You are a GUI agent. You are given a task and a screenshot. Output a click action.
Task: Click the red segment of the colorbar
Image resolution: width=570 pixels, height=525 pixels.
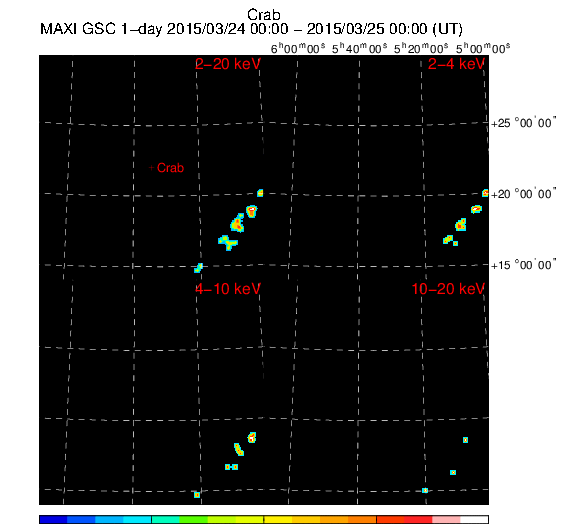[418, 519]
